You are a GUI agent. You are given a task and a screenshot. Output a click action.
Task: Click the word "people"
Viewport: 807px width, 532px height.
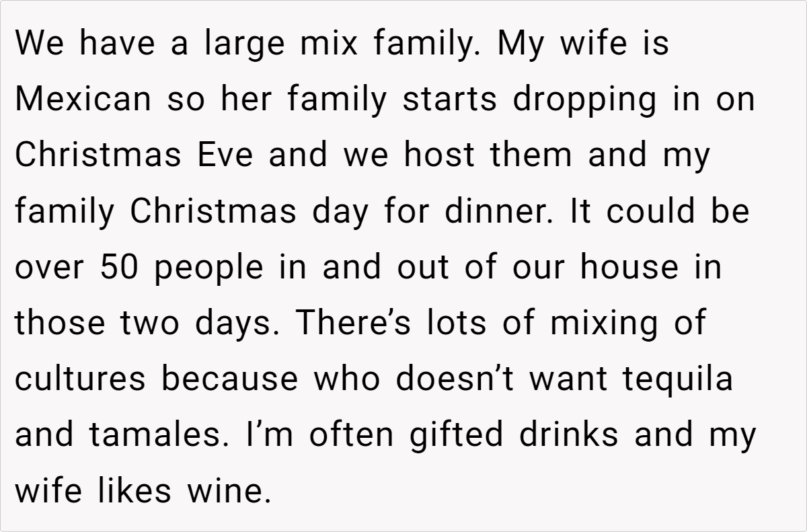click(209, 268)
